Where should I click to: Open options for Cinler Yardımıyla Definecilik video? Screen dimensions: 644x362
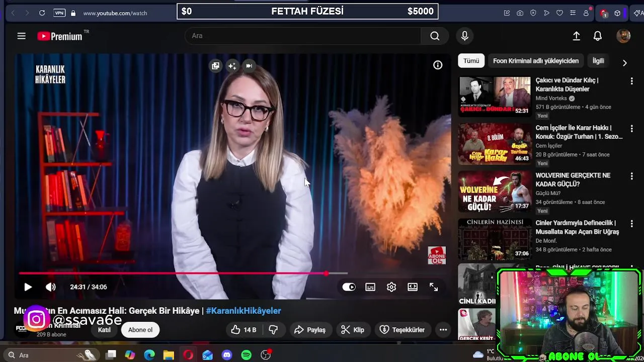632,224
